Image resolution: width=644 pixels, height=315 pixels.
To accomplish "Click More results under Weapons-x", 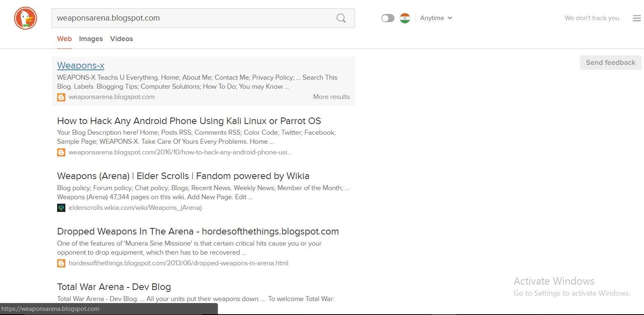I will tap(331, 97).
